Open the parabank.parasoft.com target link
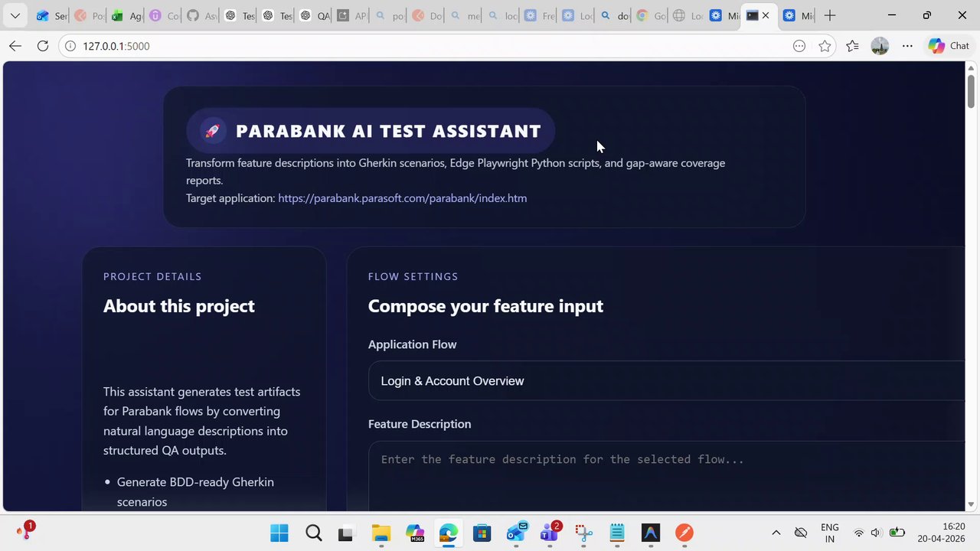Viewport: 980px width, 551px height. click(402, 198)
